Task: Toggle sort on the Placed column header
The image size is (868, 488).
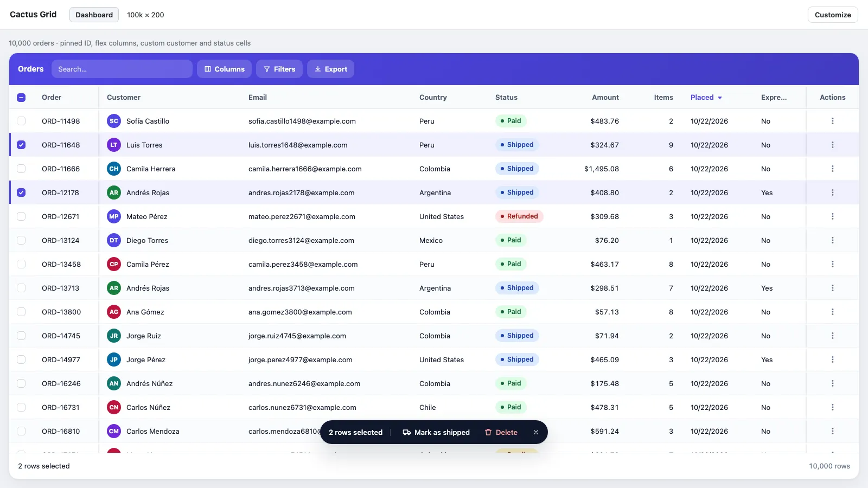Action: pos(706,98)
